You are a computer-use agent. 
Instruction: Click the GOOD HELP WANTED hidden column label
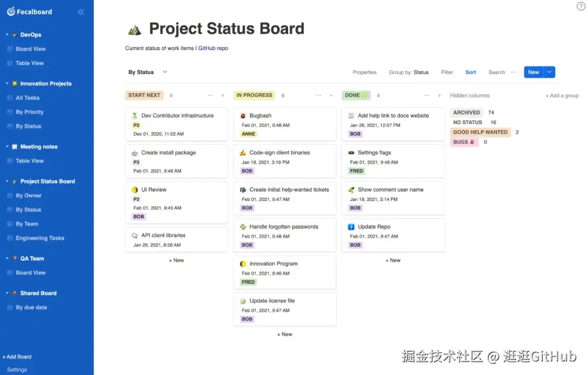(480, 132)
